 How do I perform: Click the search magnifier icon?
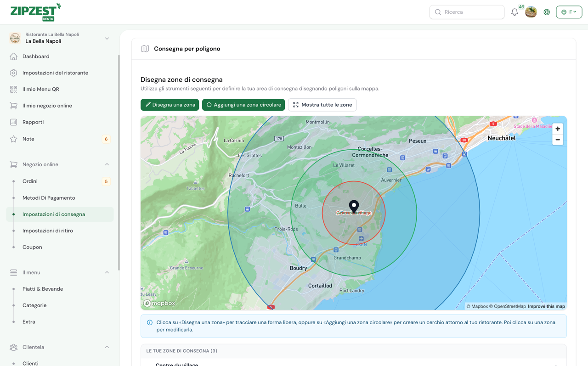click(x=438, y=12)
